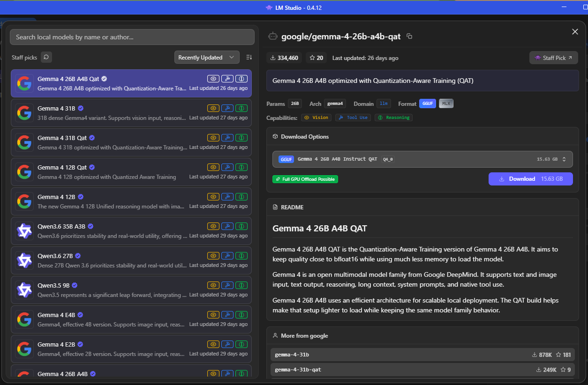Open the sort order icon next to Recently Updated

[x=249, y=57]
